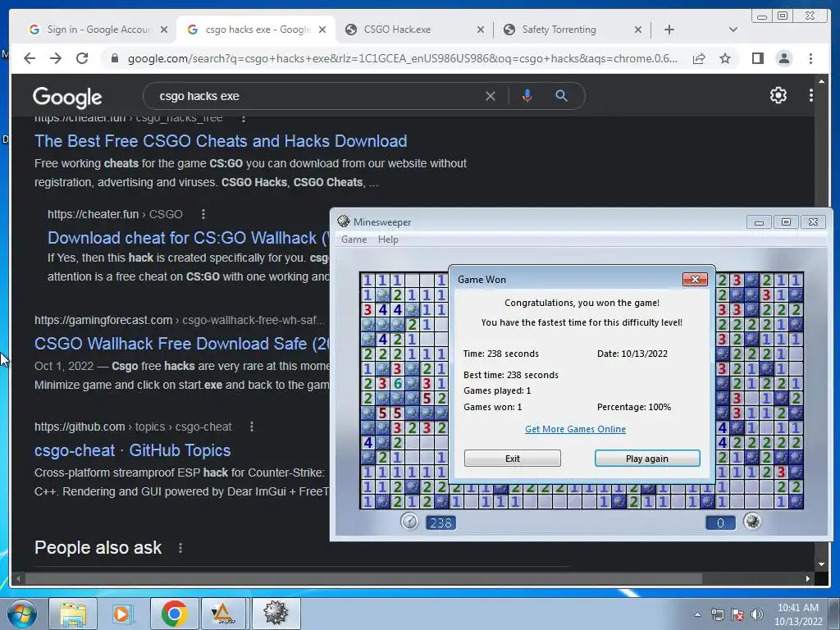This screenshot has width=840, height=630.
Task: Click the Minesweeper taskbar icon
Action: [276, 614]
